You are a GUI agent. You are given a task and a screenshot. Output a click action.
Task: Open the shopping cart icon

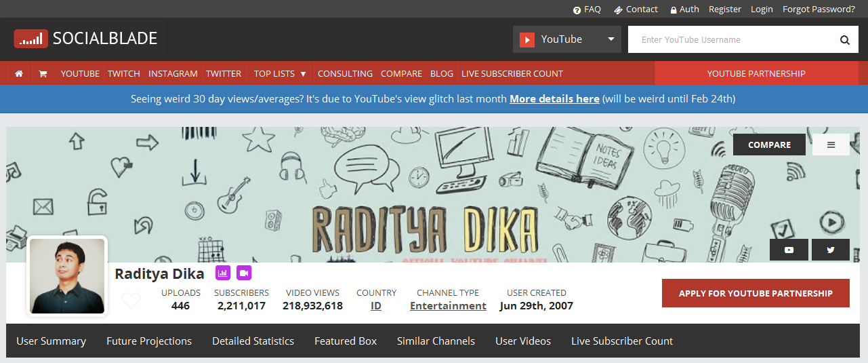tap(43, 73)
